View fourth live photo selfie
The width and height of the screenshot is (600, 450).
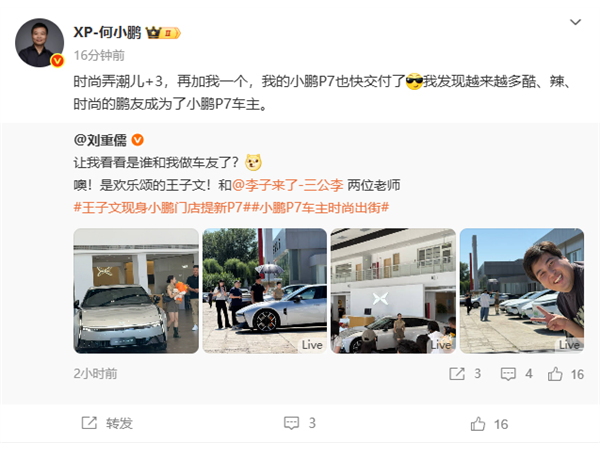[x=522, y=291]
